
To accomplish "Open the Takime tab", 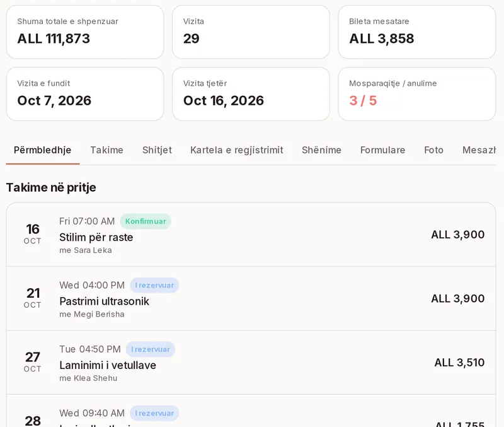I will point(106,150).
